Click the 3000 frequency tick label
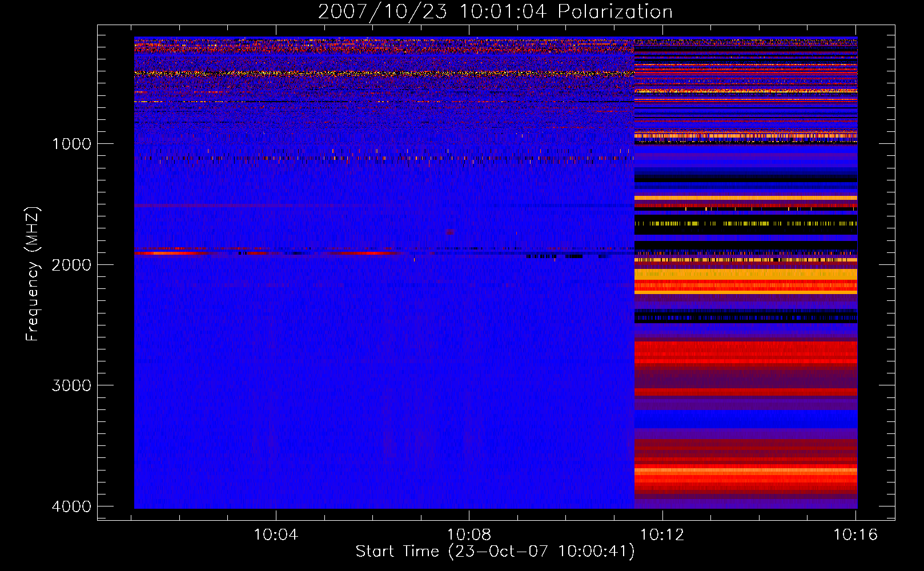The width and height of the screenshot is (924, 571). 71,385
